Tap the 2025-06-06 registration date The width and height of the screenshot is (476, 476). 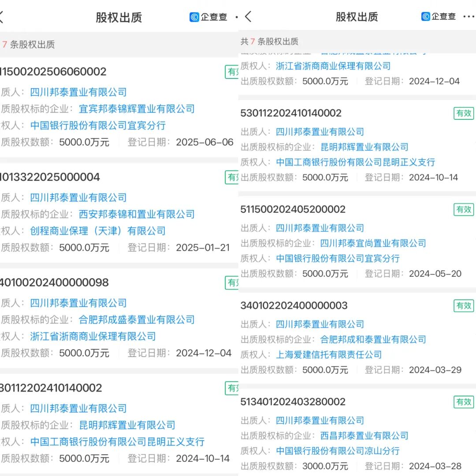pos(205,142)
